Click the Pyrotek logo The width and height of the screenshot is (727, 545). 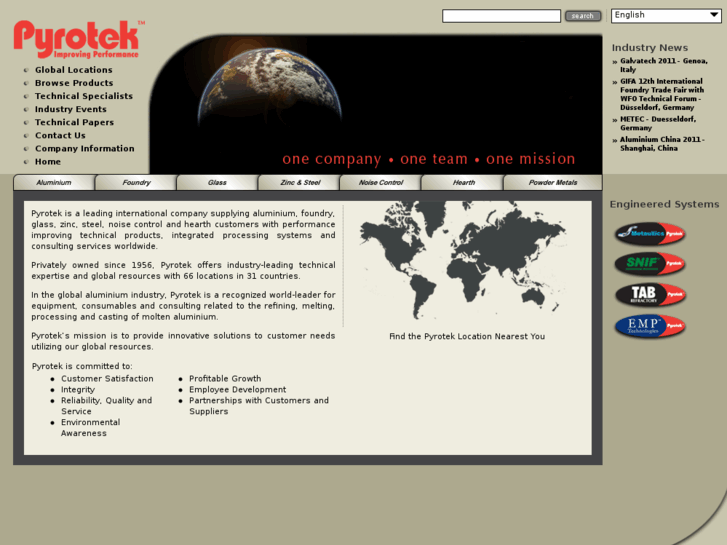click(x=78, y=39)
